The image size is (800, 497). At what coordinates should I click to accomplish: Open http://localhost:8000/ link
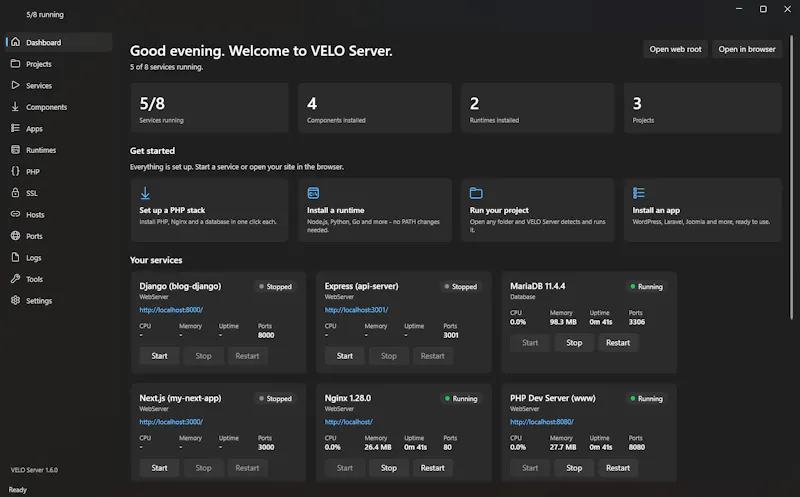tap(171, 310)
